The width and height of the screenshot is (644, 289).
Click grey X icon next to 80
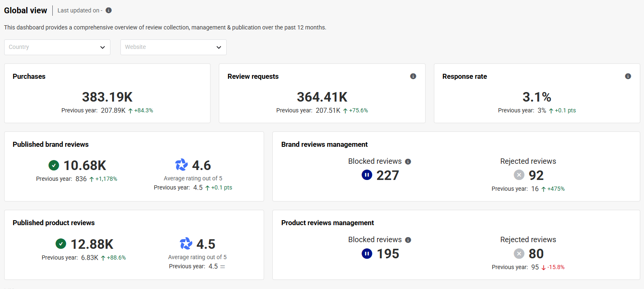click(x=519, y=254)
